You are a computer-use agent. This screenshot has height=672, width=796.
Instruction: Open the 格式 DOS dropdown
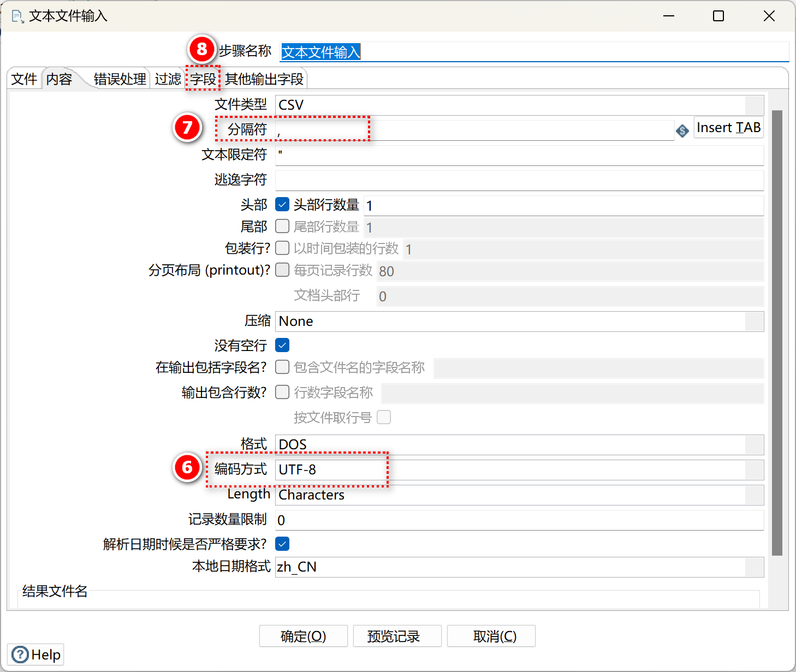[519, 444]
